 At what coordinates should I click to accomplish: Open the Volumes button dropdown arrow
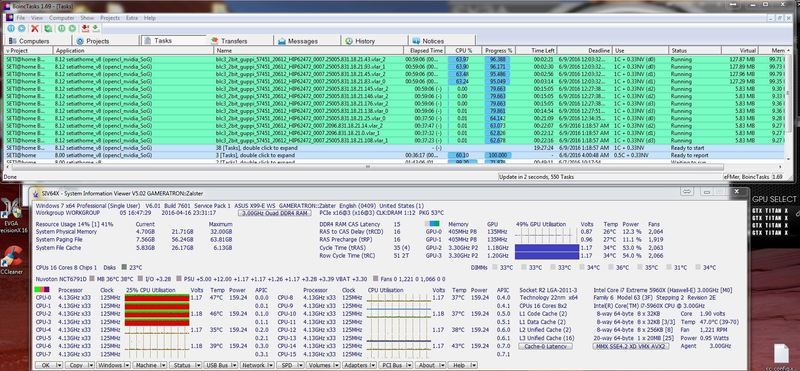[336, 365]
